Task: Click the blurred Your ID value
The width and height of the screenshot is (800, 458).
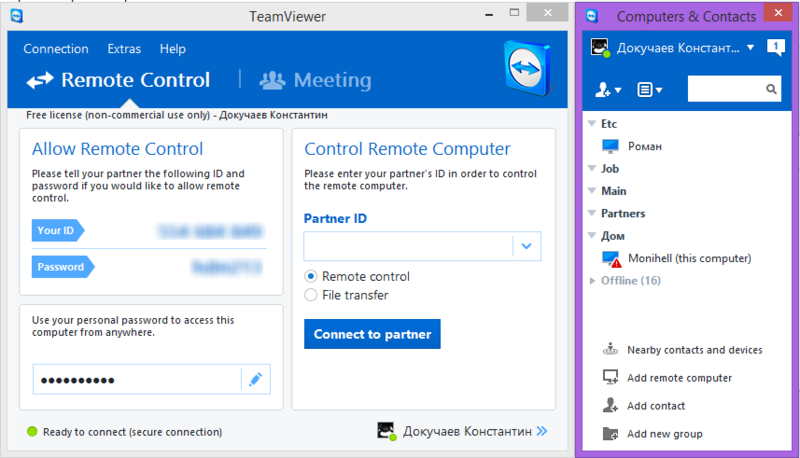Action: pos(210,231)
